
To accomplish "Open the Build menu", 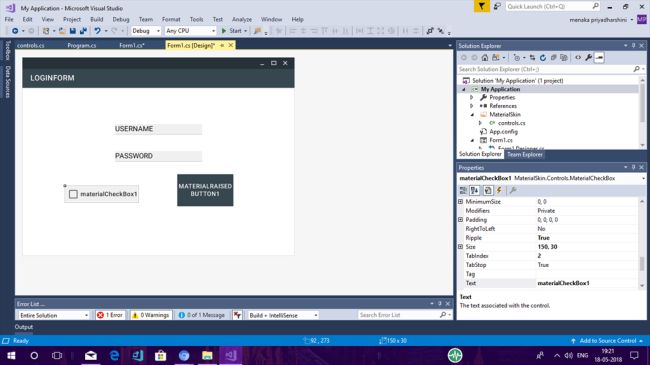I will tap(97, 19).
